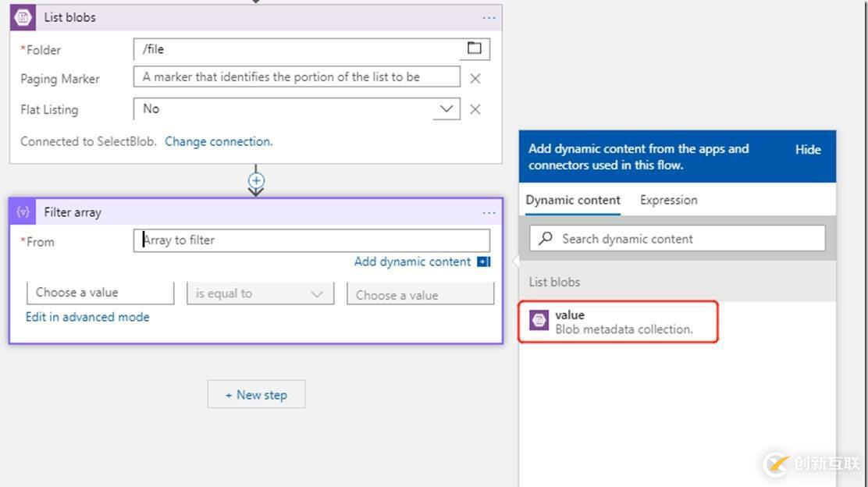Click the List blobs group heading in panel
868x487 pixels.
(x=554, y=283)
